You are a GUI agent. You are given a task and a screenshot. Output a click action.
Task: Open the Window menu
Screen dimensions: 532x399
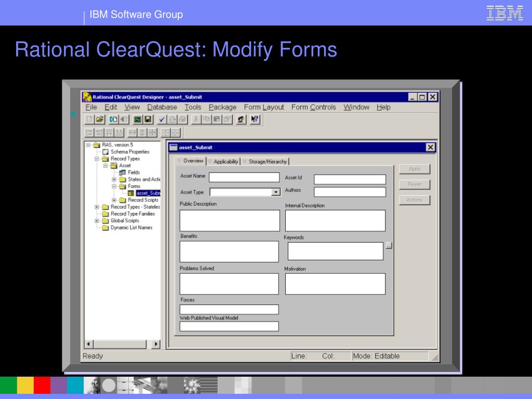(x=356, y=107)
